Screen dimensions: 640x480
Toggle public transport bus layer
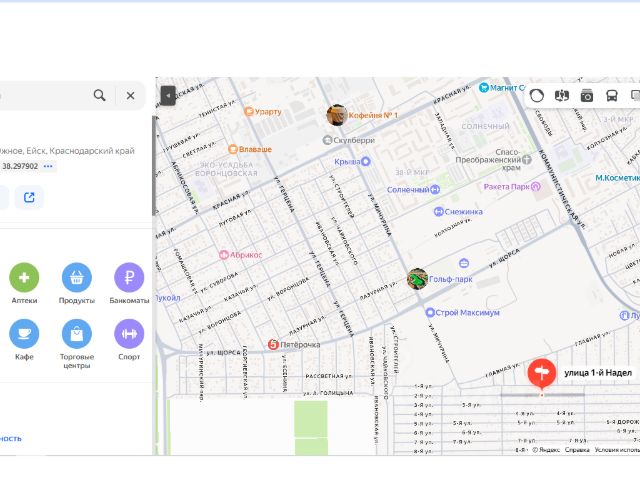click(611, 95)
